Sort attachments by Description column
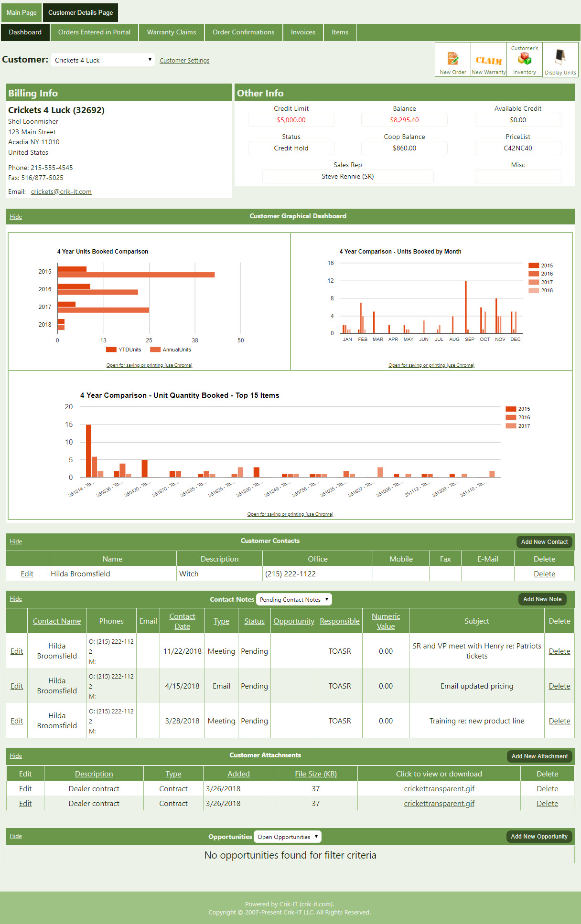This screenshot has height=924, width=581. (x=94, y=774)
